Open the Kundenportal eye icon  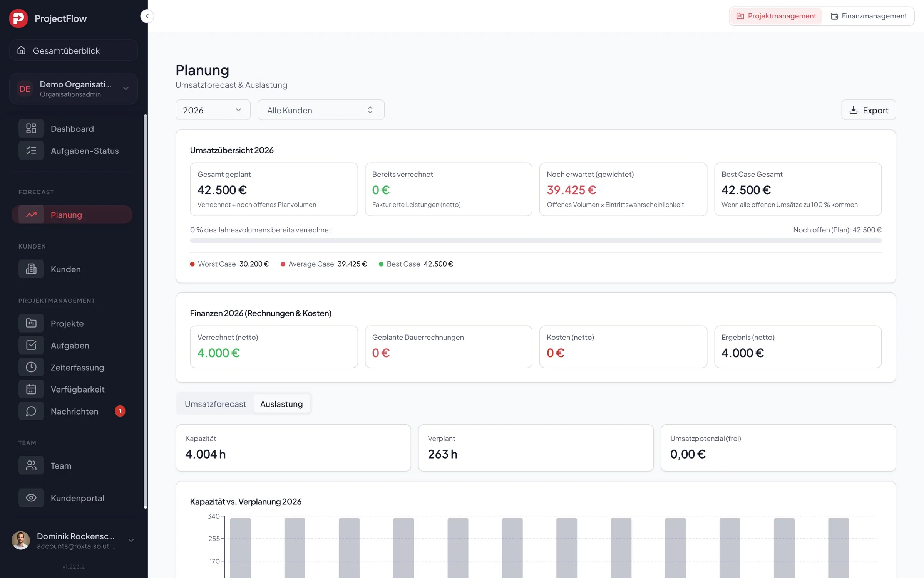point(31,498)
